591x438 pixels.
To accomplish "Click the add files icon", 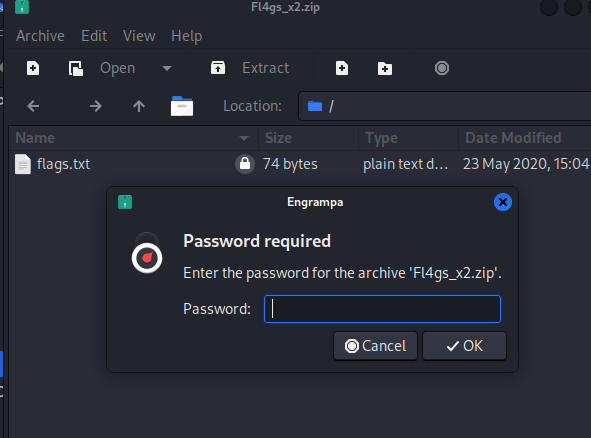I will [x=342, y=68].
